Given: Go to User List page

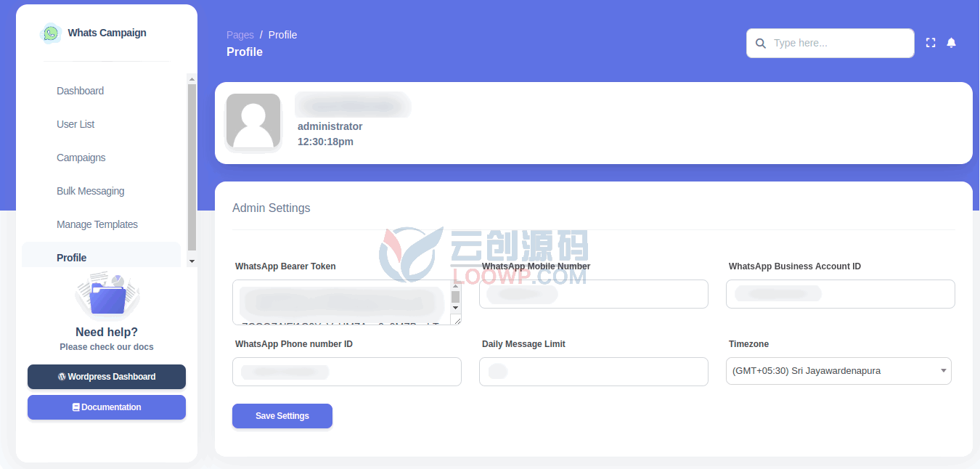Looking at the screenshot, I should (x=75, y=124).
